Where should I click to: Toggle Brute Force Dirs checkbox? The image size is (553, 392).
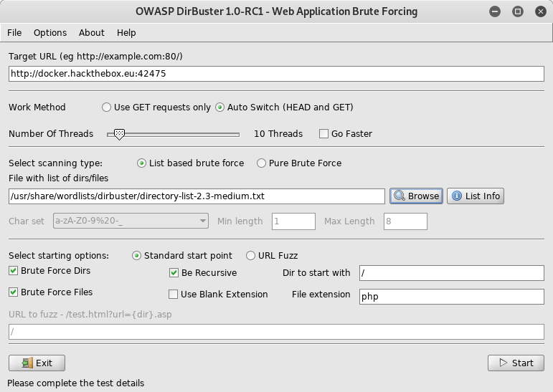click(x=14, y=270)
